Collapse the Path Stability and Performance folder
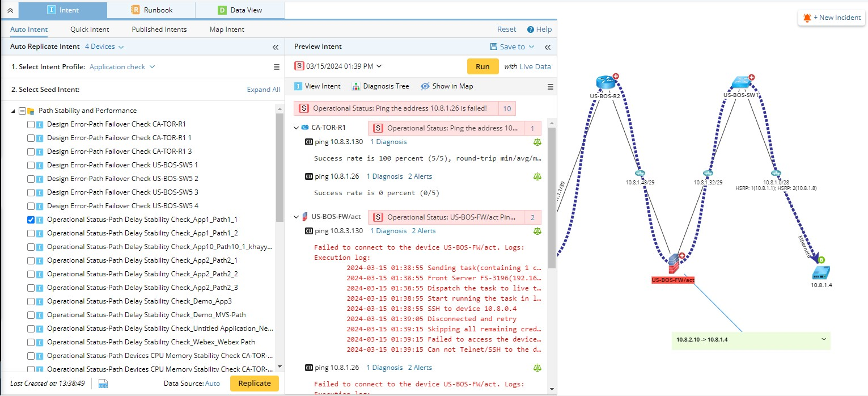 pos(14,111)
